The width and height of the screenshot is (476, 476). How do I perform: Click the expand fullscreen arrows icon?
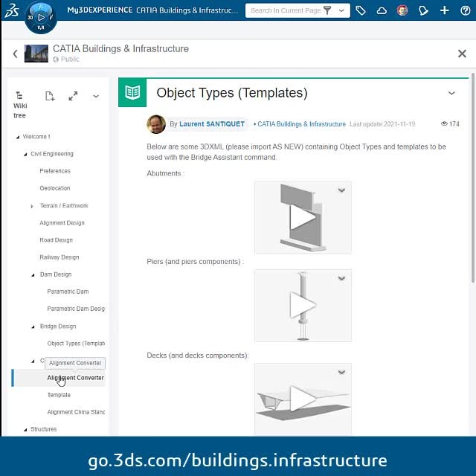pos(73,96)
